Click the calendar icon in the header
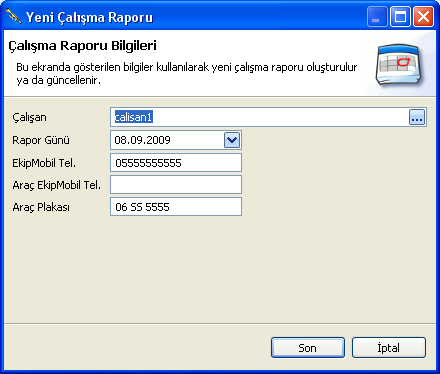Viewport: 440px width, 374px height. [398, 65]
